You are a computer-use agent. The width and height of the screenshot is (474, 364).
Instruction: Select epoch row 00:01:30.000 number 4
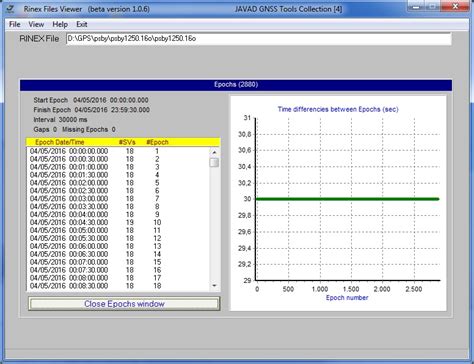point(118,175)
